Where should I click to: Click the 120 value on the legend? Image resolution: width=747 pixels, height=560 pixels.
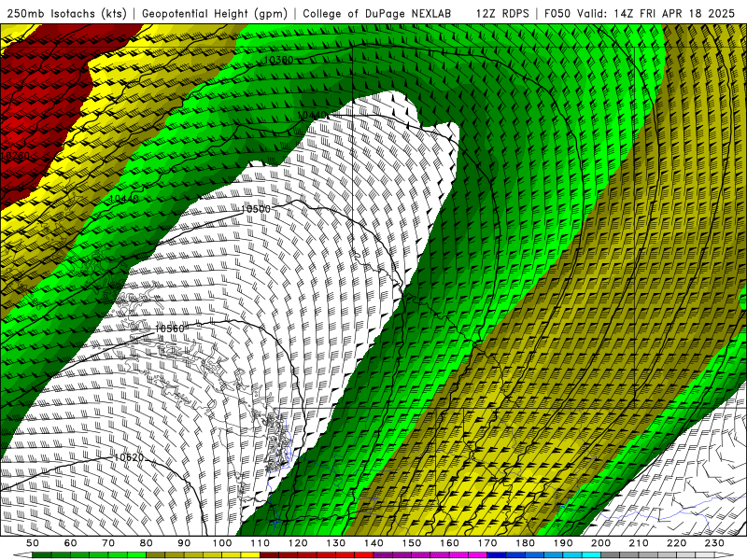point(298,543)
